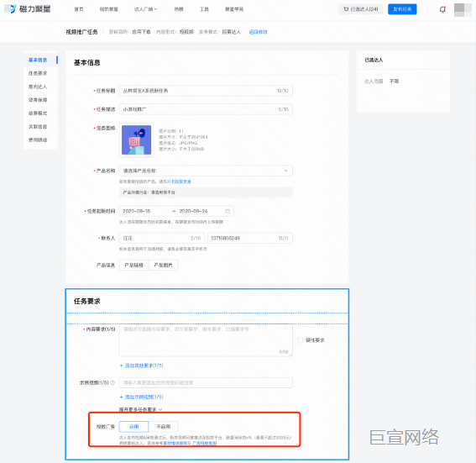
Task: Jump to 费用明细 in the side navigation
Action: [38, 139]
